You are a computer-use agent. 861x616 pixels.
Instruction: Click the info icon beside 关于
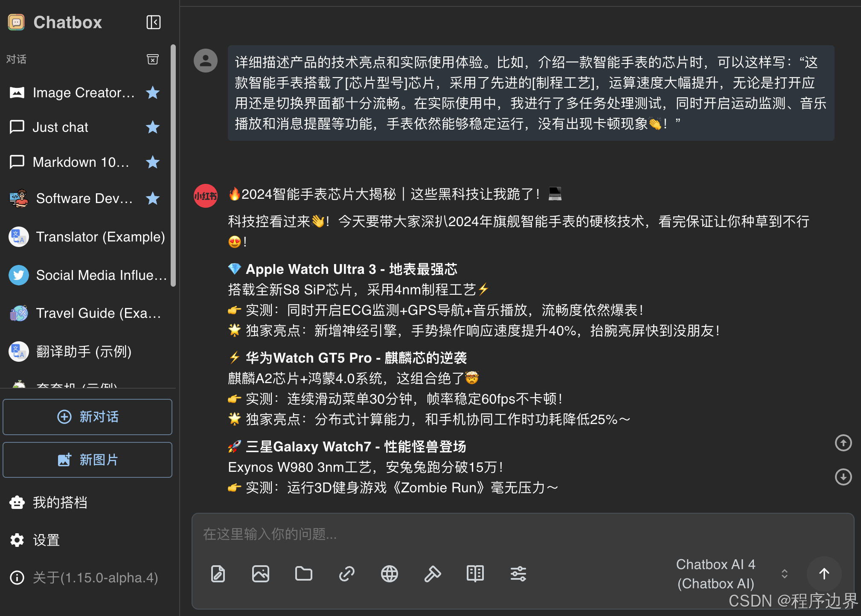(17, 578)
